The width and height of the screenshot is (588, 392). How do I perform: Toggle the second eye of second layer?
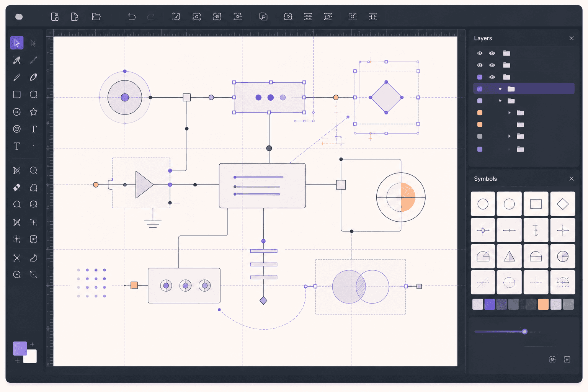coord(492,65)
